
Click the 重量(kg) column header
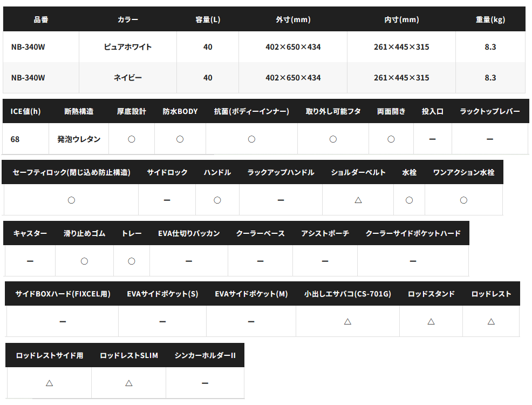click(490, 19)
